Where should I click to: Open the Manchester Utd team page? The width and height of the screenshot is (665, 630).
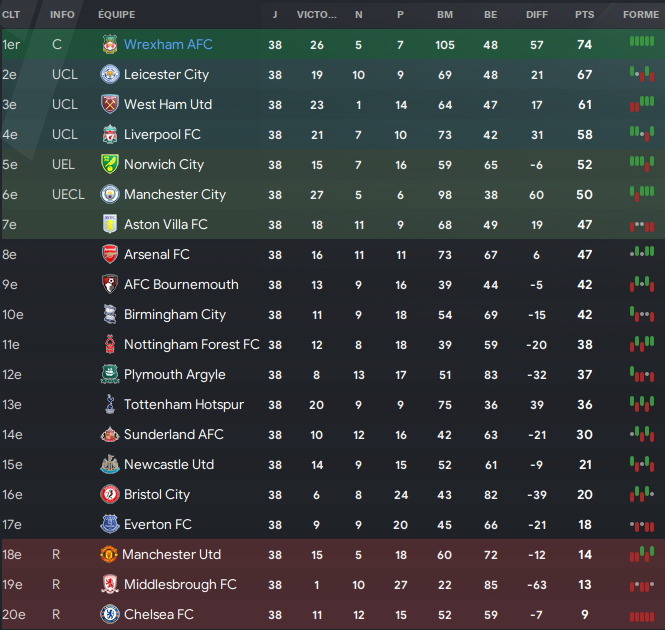tap(171, 555)
